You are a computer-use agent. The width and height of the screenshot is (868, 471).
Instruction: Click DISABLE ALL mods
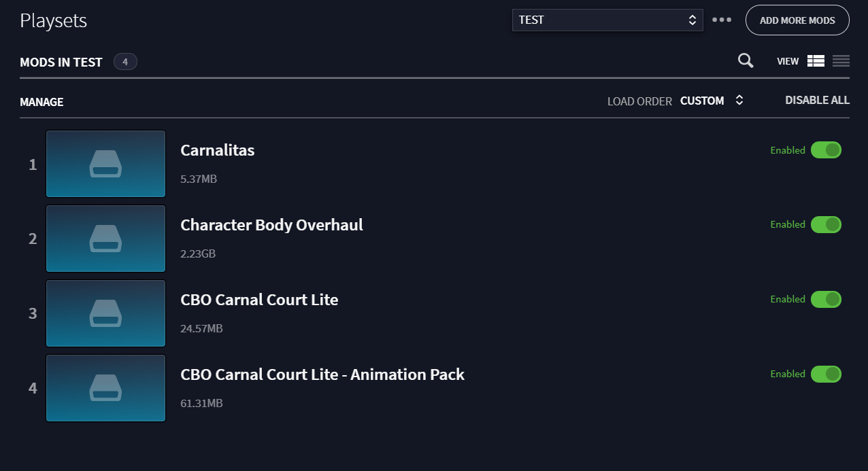point(817,100)
